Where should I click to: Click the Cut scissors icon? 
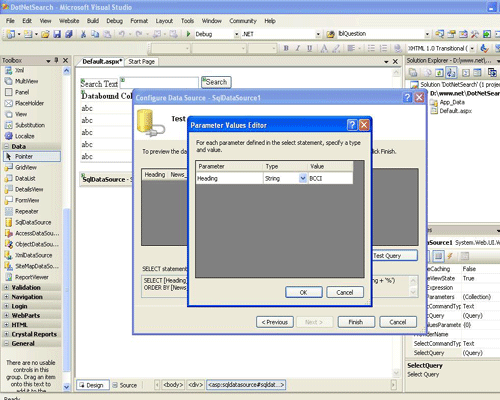click(x=83, y=34)
